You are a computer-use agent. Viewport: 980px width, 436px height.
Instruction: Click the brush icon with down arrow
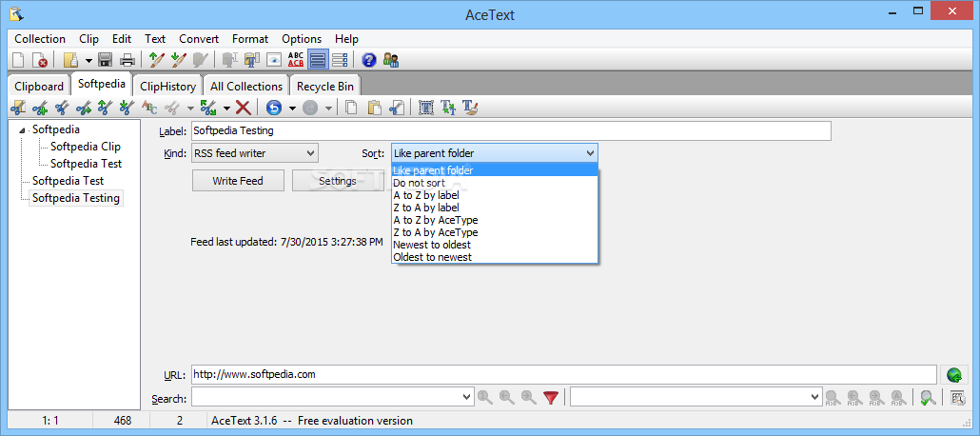(x=179, y=60)
